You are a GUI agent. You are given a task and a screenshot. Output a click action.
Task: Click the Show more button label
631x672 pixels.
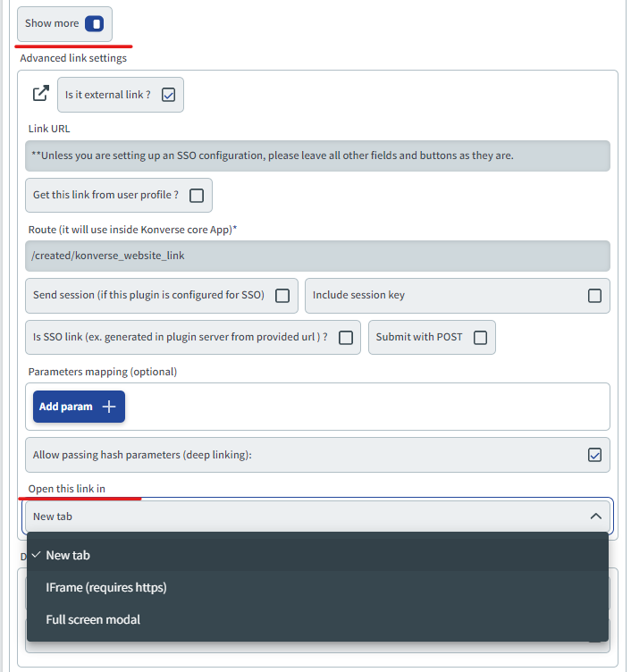(52, 23)
